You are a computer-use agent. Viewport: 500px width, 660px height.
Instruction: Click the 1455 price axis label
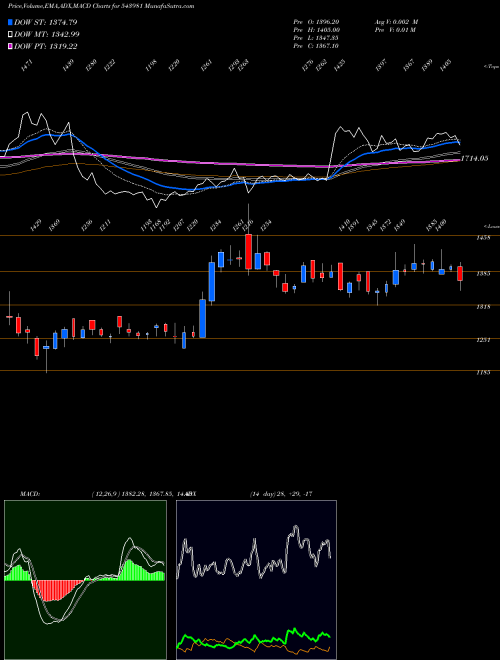(484, 238)
